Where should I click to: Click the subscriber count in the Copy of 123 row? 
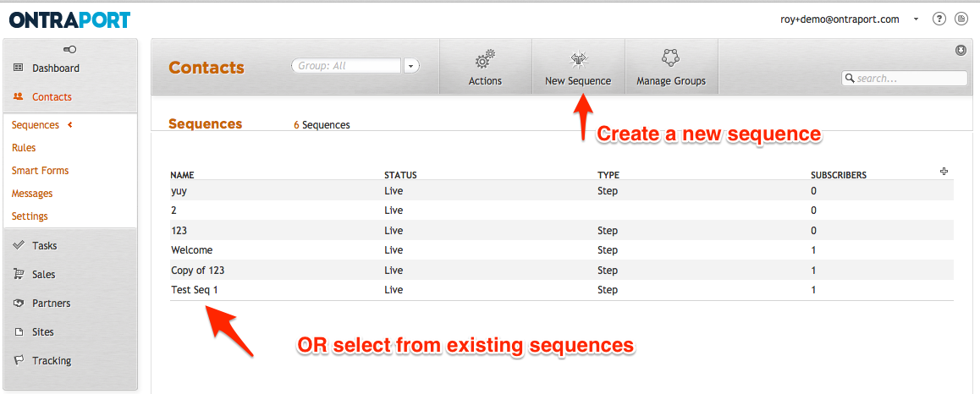(813, 271)
